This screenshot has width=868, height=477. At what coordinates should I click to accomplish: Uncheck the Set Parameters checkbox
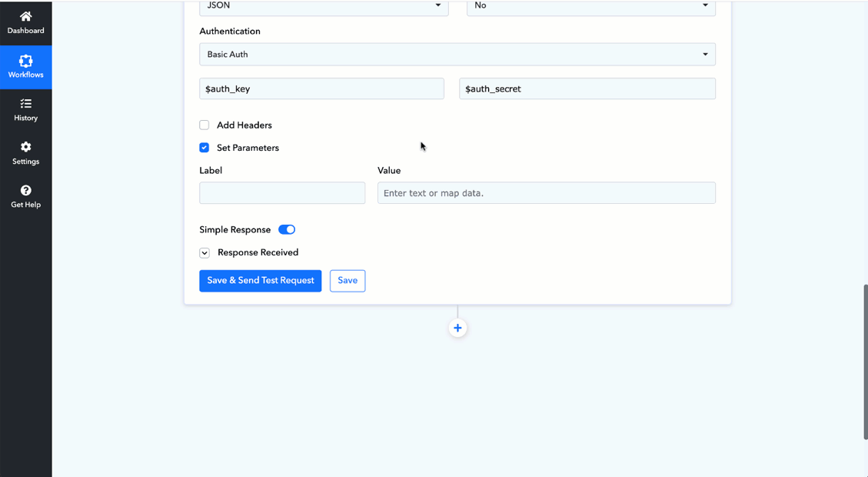point(205,148)
